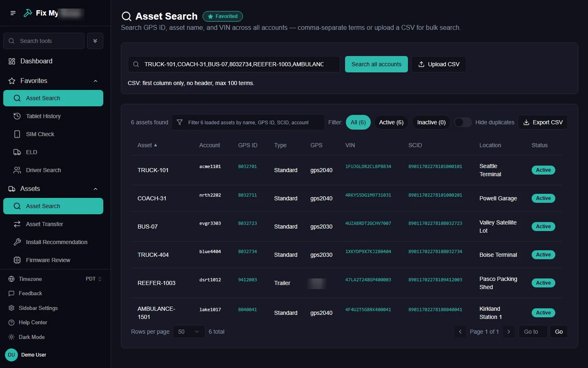Focus the Search tools field
588x368 pixels.
click(x=44, y=41)
